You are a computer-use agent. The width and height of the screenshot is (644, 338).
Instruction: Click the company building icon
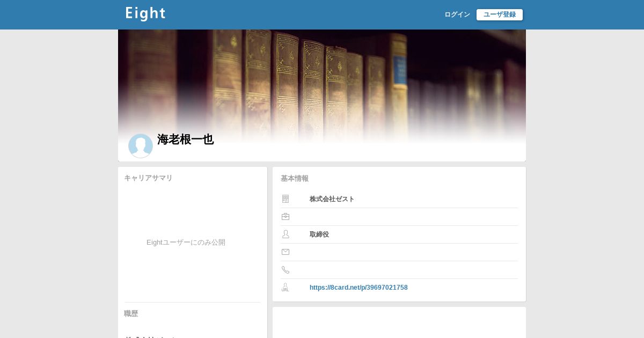(x=286, y=199)
